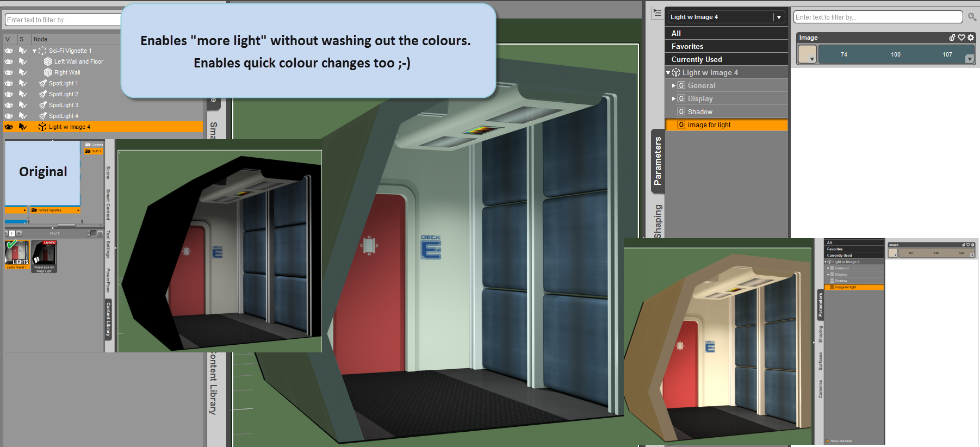Click the next page arrow in Content Library

(18, 233)
